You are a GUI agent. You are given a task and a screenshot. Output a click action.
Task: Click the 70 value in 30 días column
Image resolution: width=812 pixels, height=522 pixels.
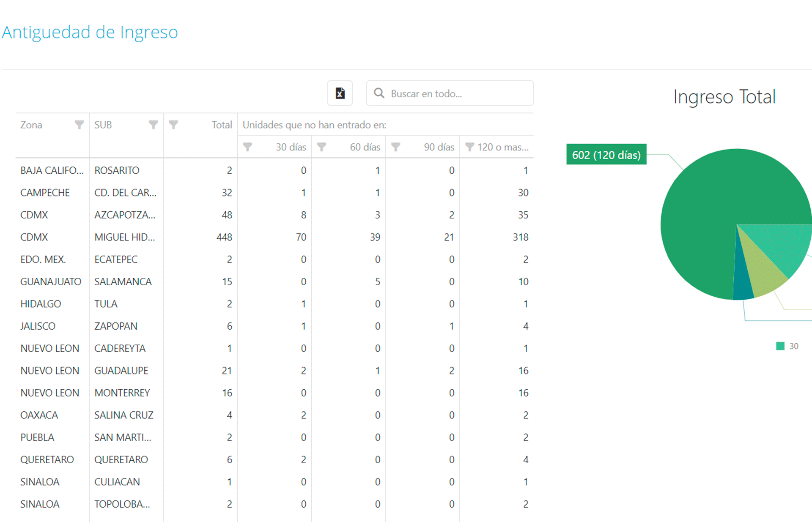tap(301, 237)
